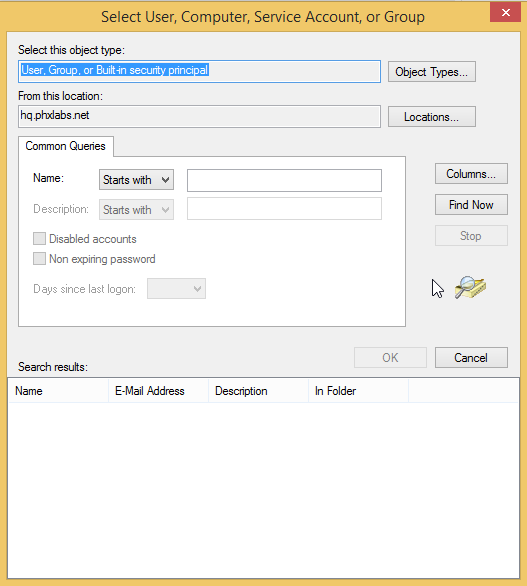
Task: Click the Cancel button
Action: [471, 358]
